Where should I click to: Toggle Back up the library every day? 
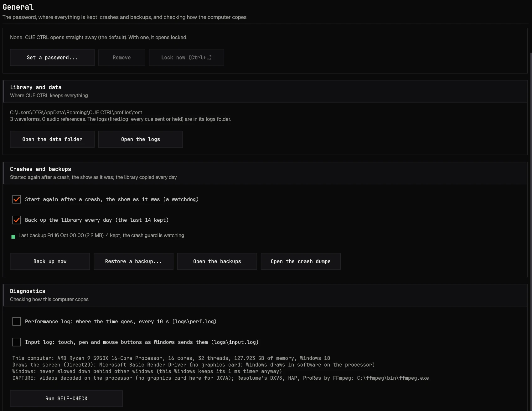click(x=17, y=220)
